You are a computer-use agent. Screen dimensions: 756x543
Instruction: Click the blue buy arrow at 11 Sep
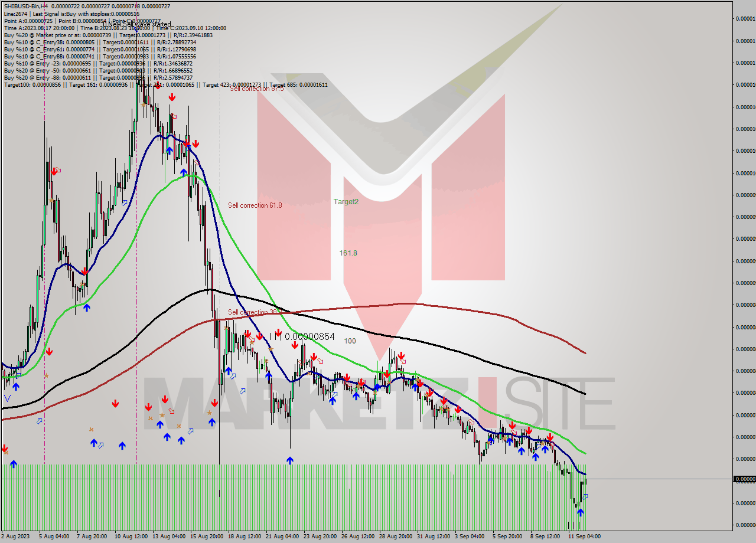tap(580, 512)
